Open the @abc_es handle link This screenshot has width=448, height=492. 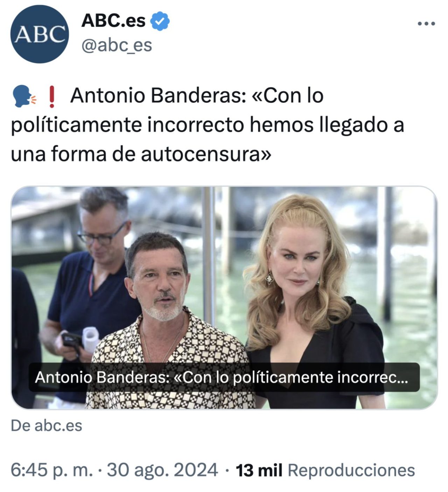(117, 45)
